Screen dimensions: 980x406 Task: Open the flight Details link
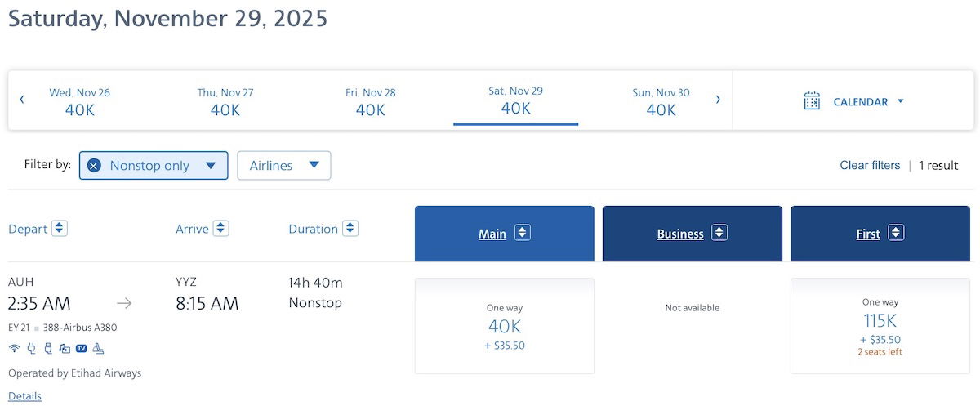click(24, 396)
